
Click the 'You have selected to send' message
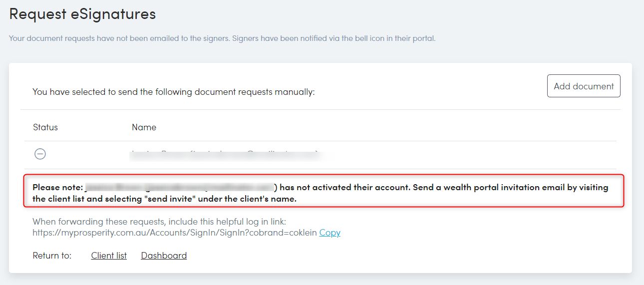tap(174, 92)
